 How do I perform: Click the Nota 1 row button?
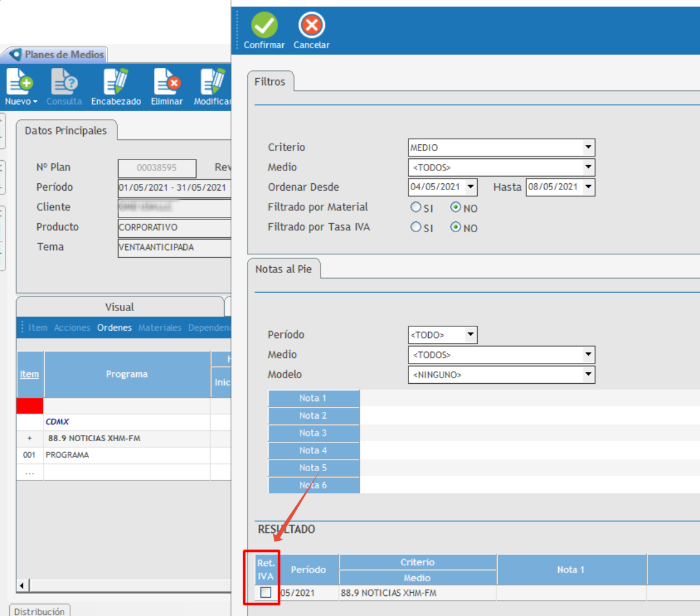313,398
